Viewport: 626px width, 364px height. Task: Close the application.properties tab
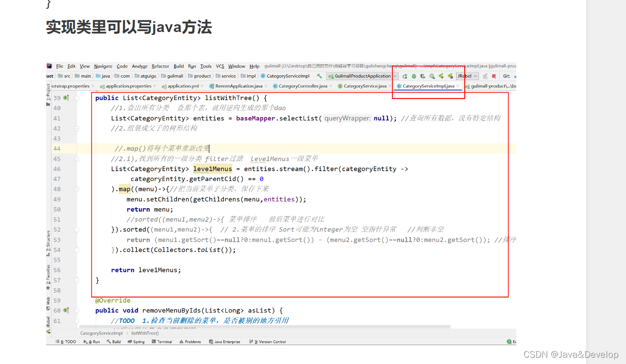[x=154, y=86]
